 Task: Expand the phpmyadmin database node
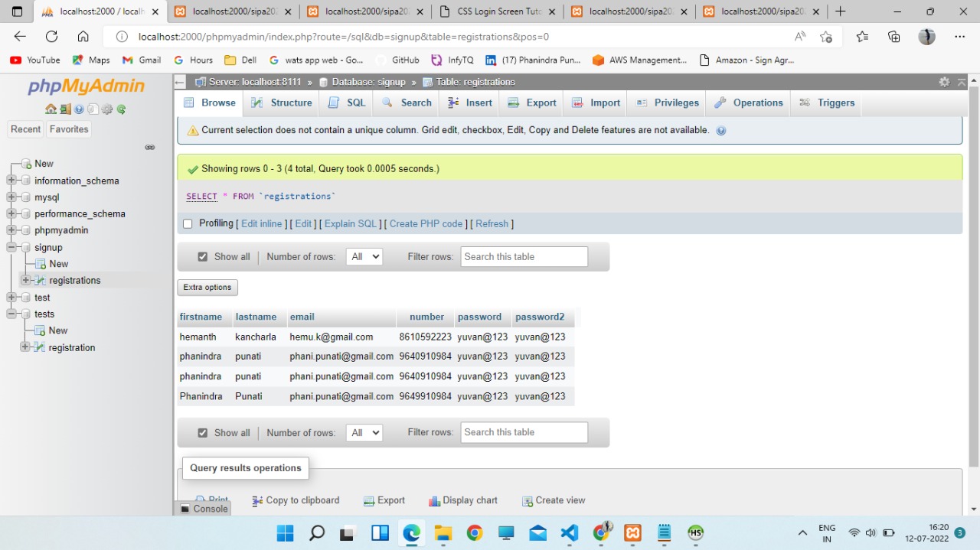11,230
